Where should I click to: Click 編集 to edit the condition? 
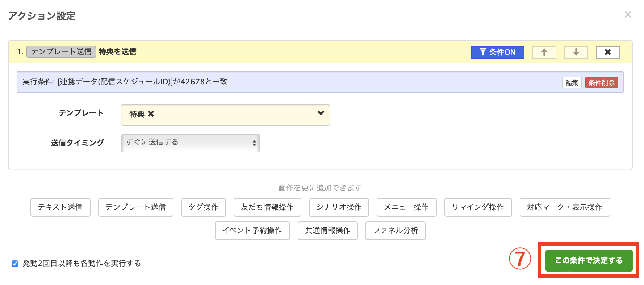pos(572,83)
